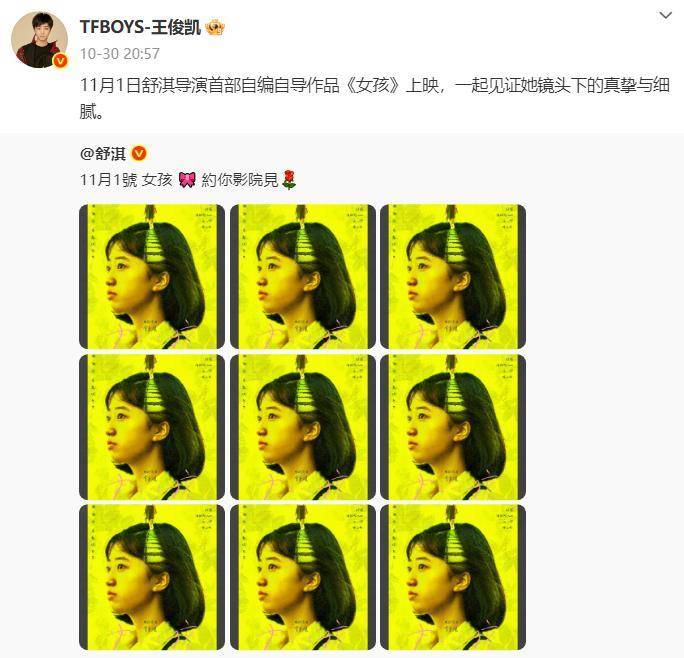The image size is (684, 658).
Task: Click 舒淇's orange verified V badge
Action: 139,154
